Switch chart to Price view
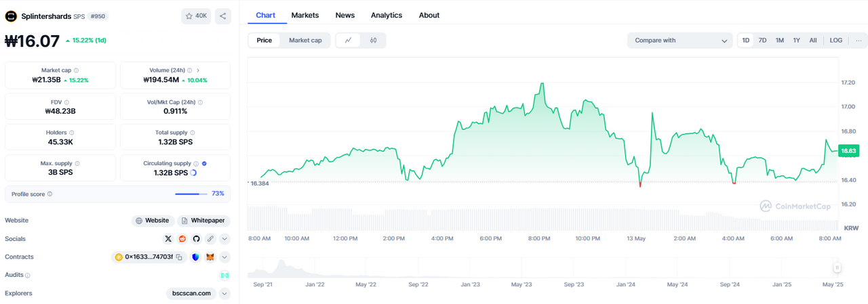This screenshot has width=868, height=304. 264,41
